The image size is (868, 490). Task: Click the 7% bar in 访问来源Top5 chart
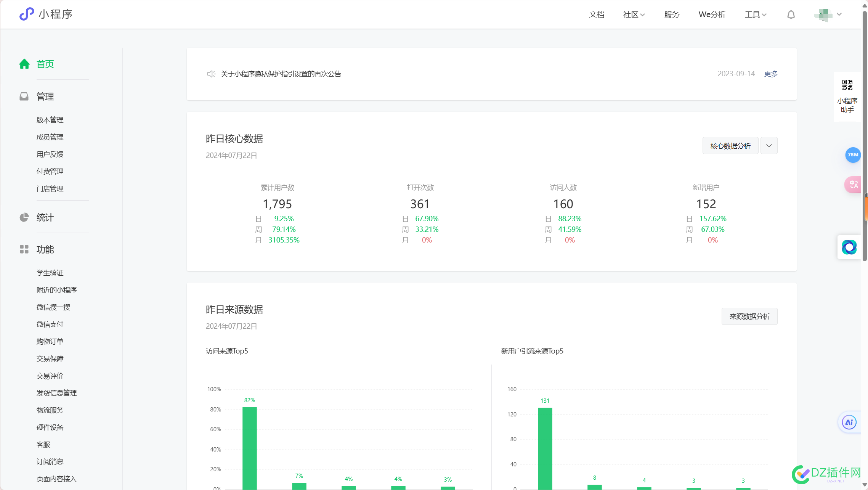point(299,486)
